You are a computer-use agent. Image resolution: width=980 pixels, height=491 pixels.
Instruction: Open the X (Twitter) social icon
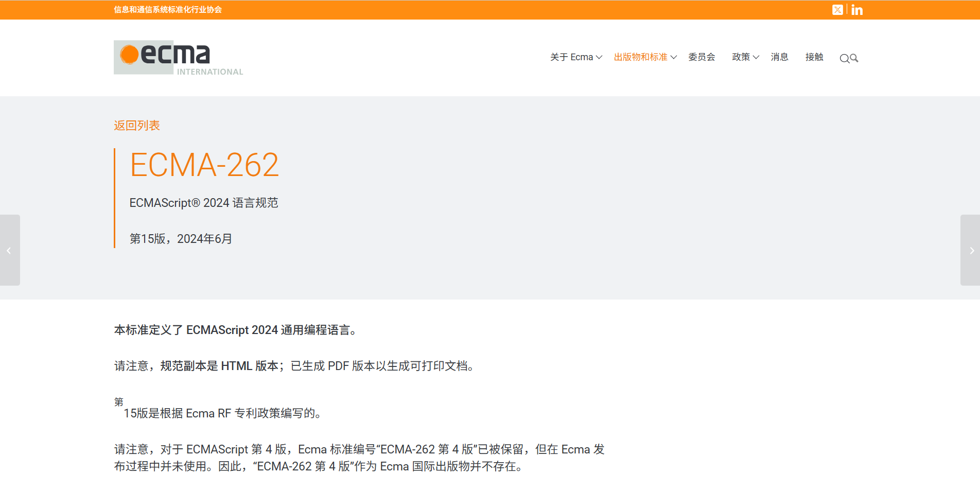coord(837,10)
